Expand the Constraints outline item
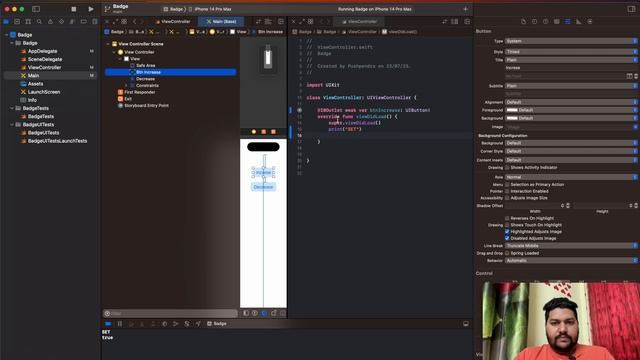Viewport: 640px width, 360px height. (x=126, y=85)
